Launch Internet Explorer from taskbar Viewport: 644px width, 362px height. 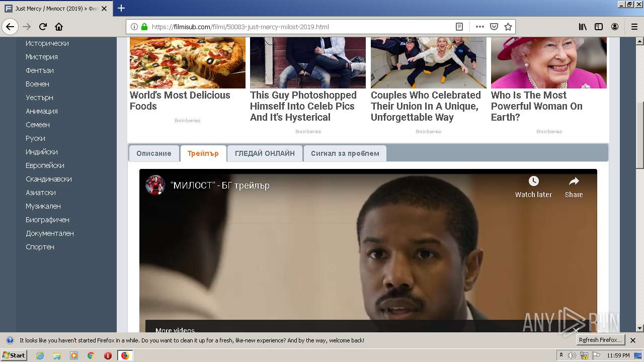40,355
